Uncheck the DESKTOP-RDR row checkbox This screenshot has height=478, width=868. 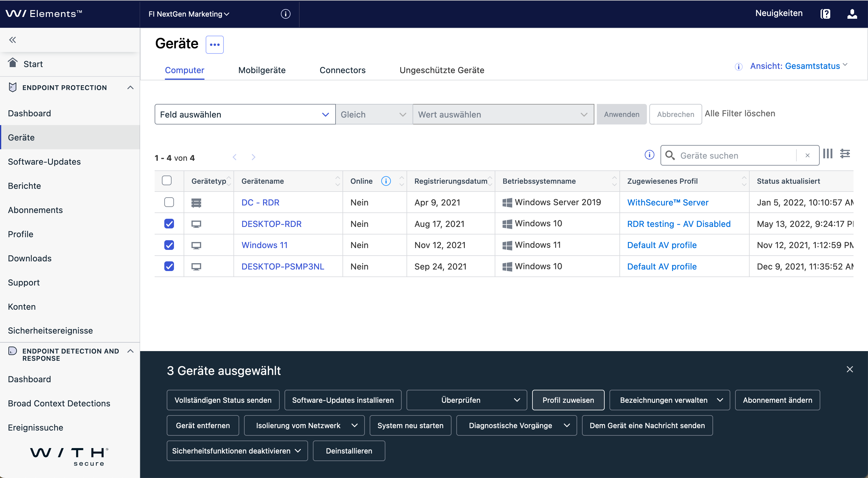click(x=169, y=224)
